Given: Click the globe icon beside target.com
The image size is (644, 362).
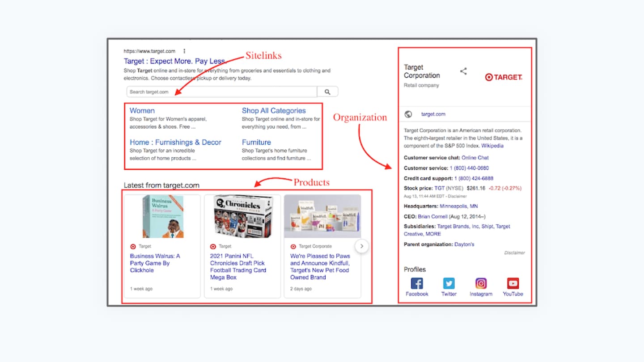Looking at the screenshot, I should point(408,114).
